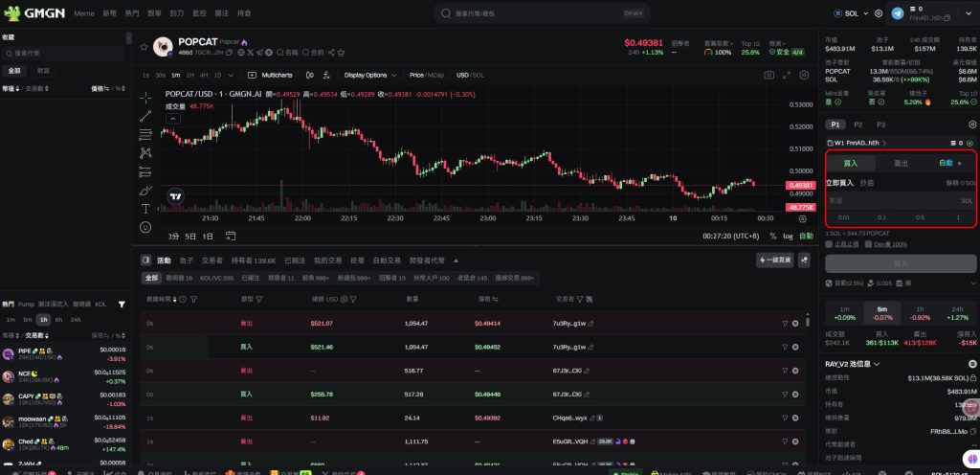
Task: Take a chart snapshot with camera icon
Action: pyautogui.click(x=768, y=75)
